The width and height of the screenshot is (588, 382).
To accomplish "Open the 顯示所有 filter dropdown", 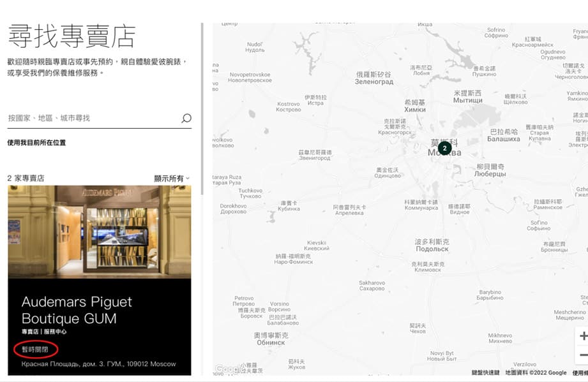I will [x=171, y=179].
